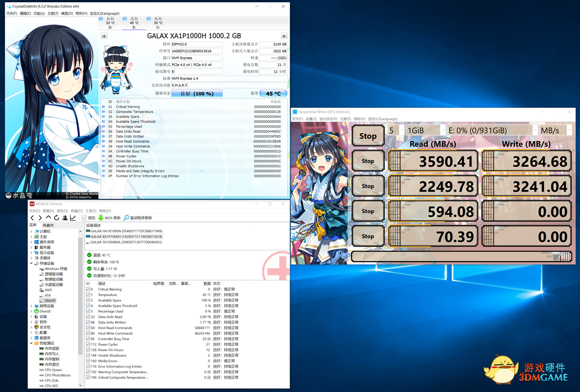Select the 物理驱动器 tree item
The height and width of the screenshot is (392, 580).
[x=51, y=279]
